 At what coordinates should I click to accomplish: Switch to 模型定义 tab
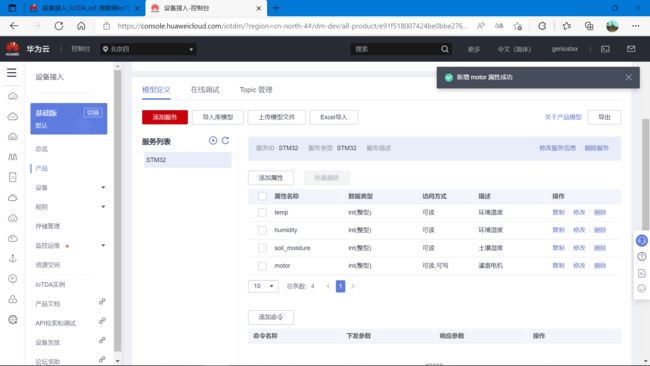(x=156, y=90)
